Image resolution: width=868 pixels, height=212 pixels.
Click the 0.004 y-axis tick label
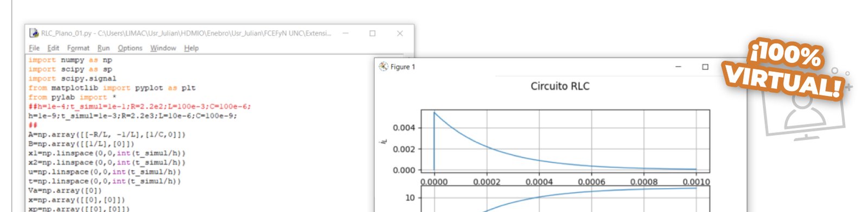404,128
